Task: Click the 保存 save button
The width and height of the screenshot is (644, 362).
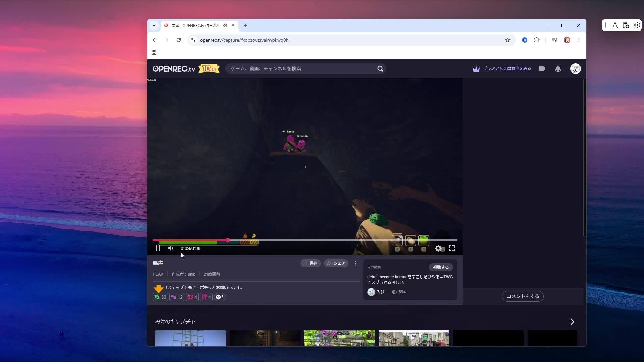Action: [x=311, y=263]
